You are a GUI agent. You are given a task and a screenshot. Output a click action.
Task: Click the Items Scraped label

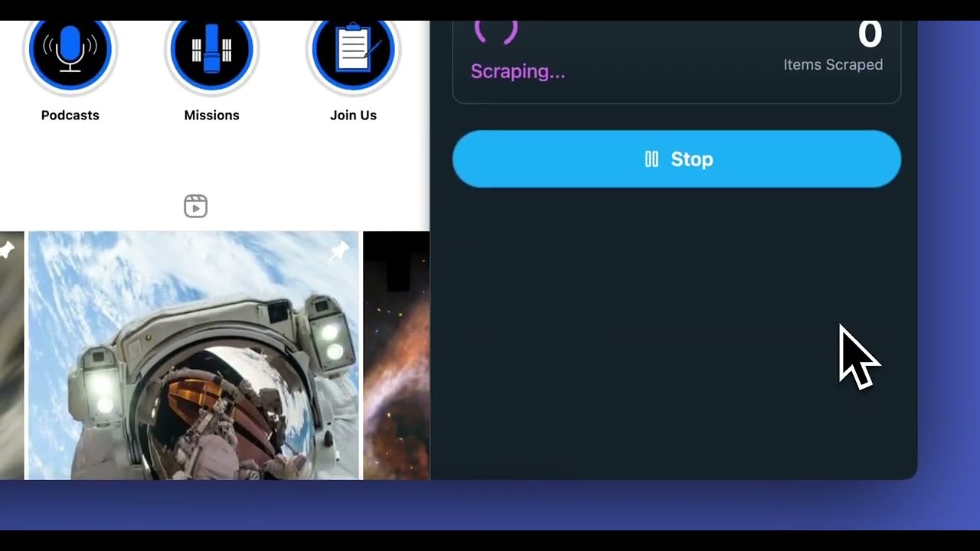833,65
